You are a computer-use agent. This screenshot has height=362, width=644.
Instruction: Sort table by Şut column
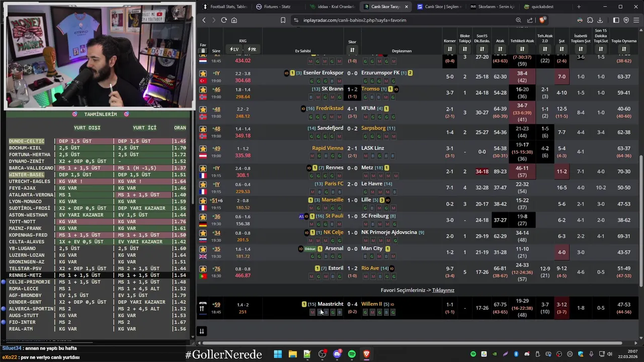click(561, 49)
